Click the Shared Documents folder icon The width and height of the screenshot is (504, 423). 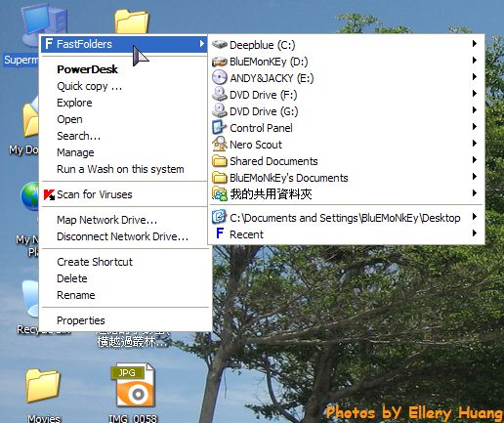pos(220,161)
